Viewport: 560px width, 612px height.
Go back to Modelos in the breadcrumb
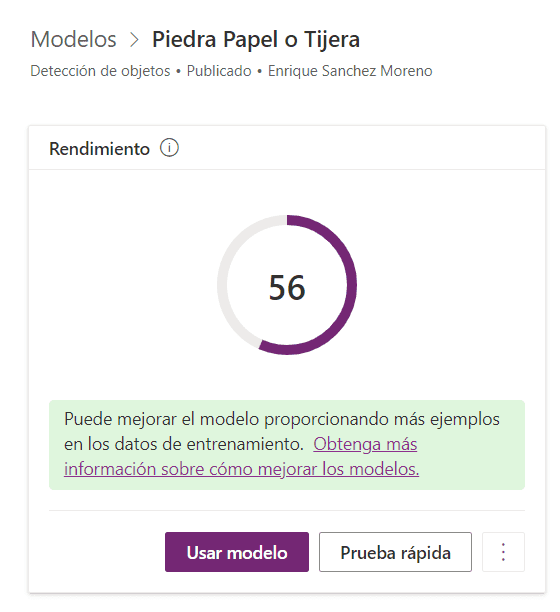[73, 39]
